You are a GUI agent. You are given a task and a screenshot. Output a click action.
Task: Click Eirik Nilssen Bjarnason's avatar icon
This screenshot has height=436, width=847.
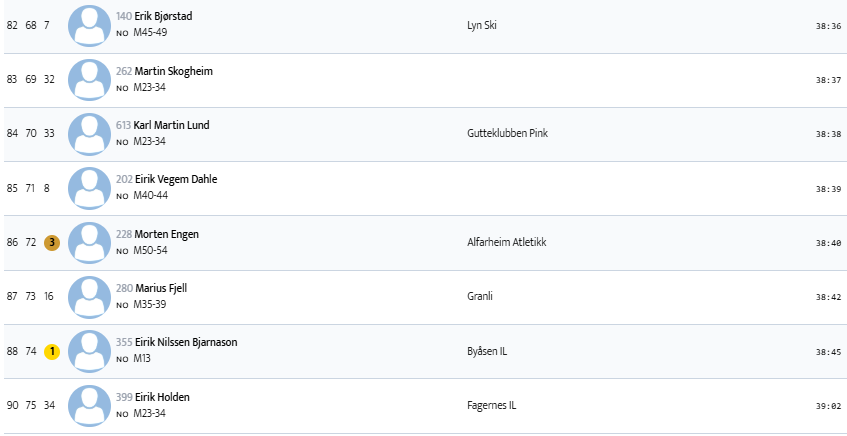tap(89, 351)
